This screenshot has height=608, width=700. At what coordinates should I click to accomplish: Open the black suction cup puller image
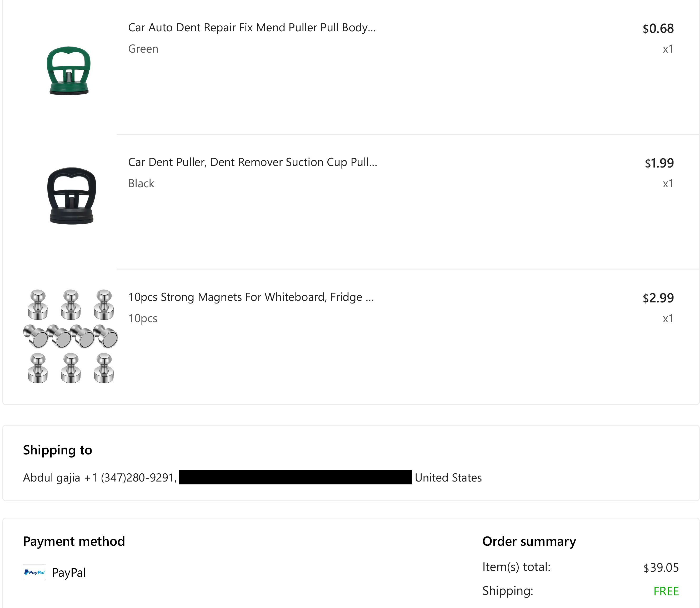[x=71, y=196]
